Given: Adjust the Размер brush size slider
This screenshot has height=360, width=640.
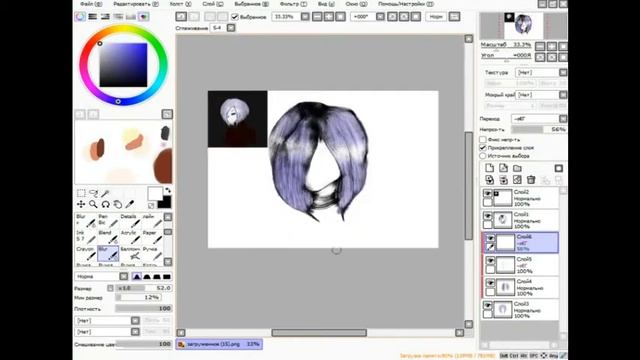Looking at the screenshot, I should 144,288.
